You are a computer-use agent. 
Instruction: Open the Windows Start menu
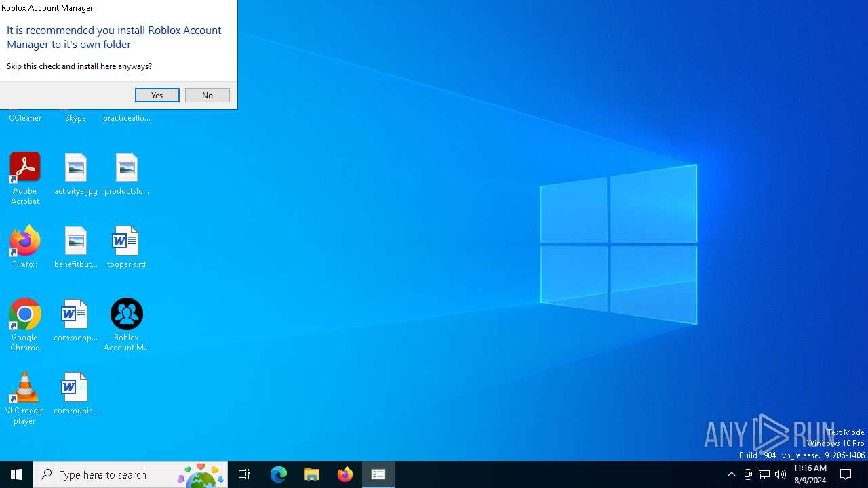tap(16, 474)
